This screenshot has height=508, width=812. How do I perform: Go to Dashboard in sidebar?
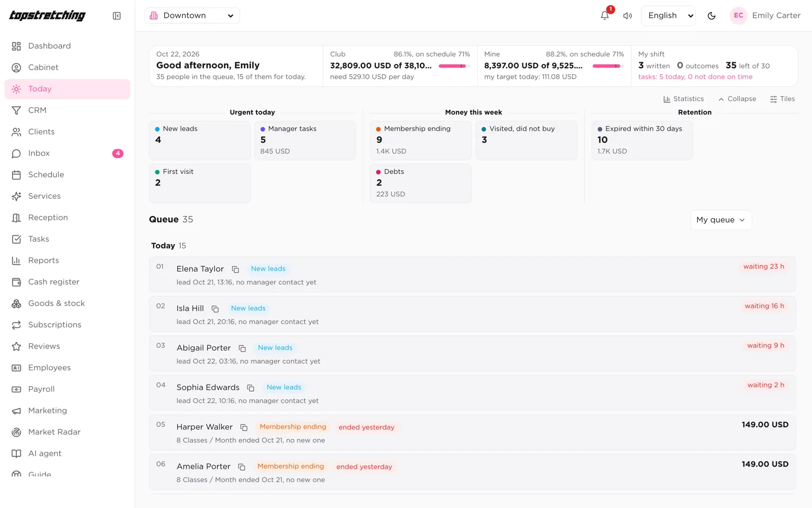click(67, 46)
